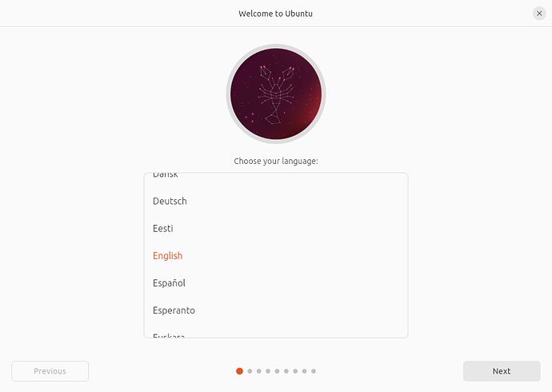The width and height of the screenshot is (552, 392).
Task: Go to the last page indicator dot
Action: pos(314,371)
